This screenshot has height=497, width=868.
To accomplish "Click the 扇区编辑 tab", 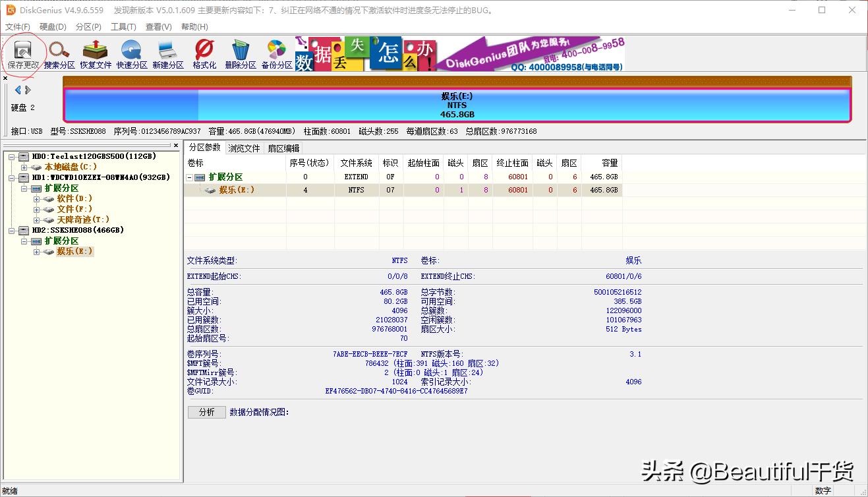I will click(x=283, y=148).
